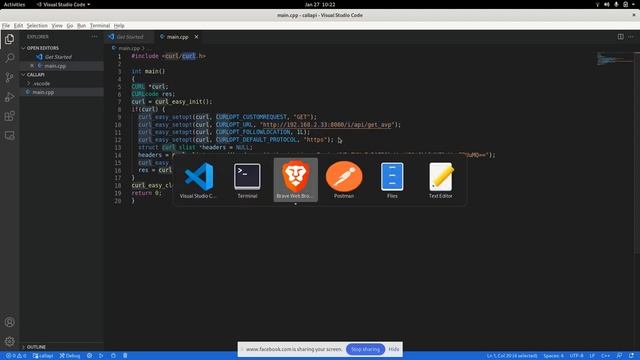The height and width of the screenshot is (360, 640).
Task: Click the notifications bell in status bar
Action: tap(631, 356)
